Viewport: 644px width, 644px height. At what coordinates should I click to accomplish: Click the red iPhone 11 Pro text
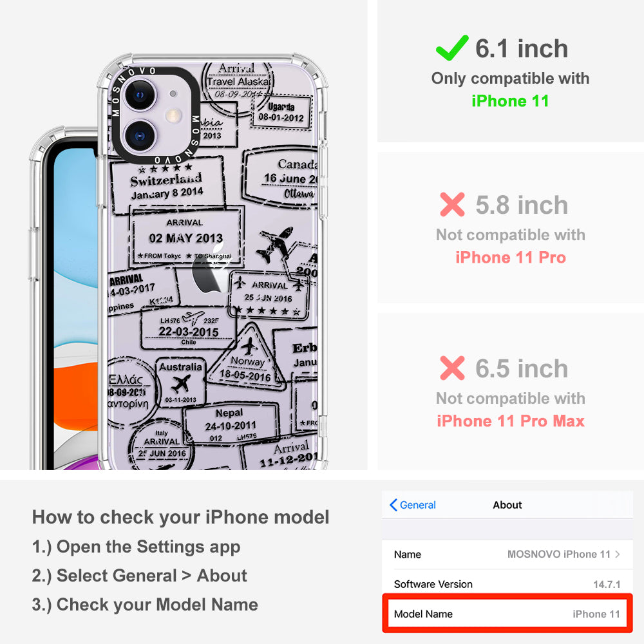point(511,258)
